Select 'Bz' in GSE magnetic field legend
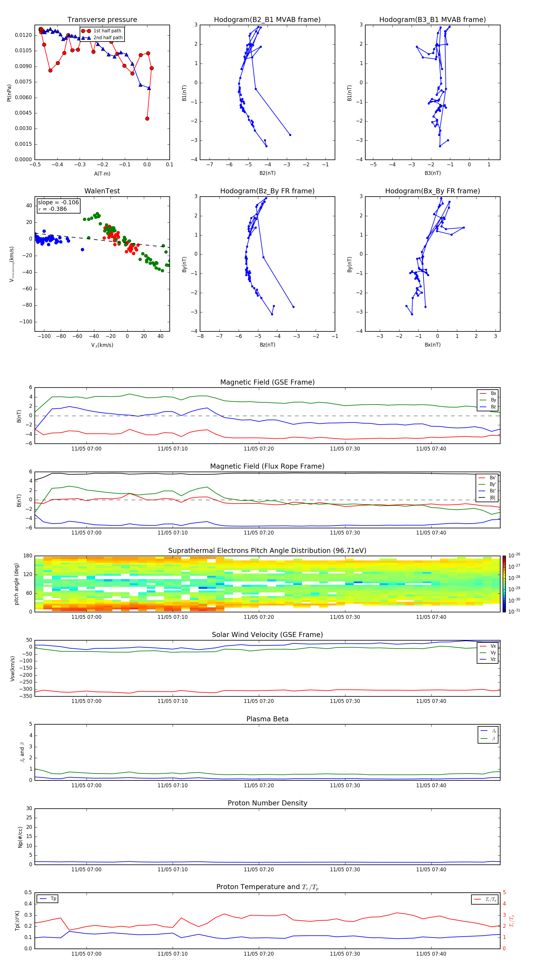535x980 pixels. pyautogui.click(x=488, y=407)
